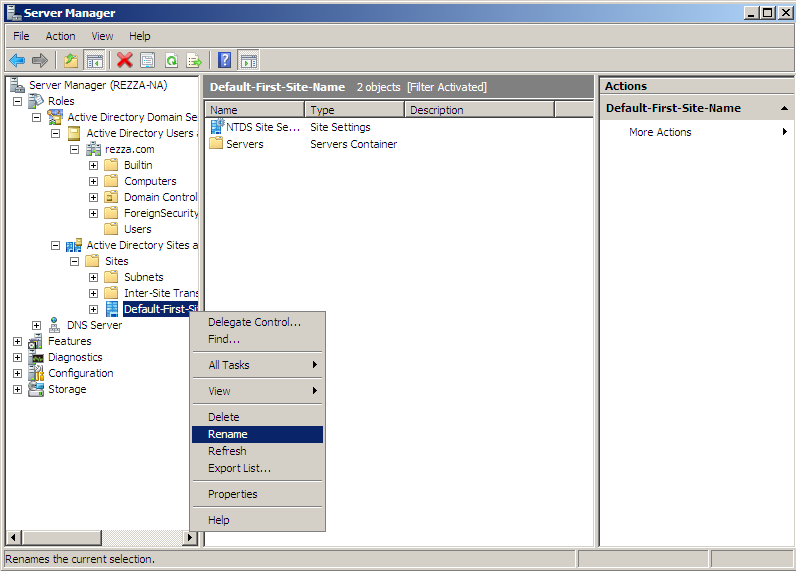Expand the Computers folder
Screen dimensions: 796x571
[x=93, y=181]
